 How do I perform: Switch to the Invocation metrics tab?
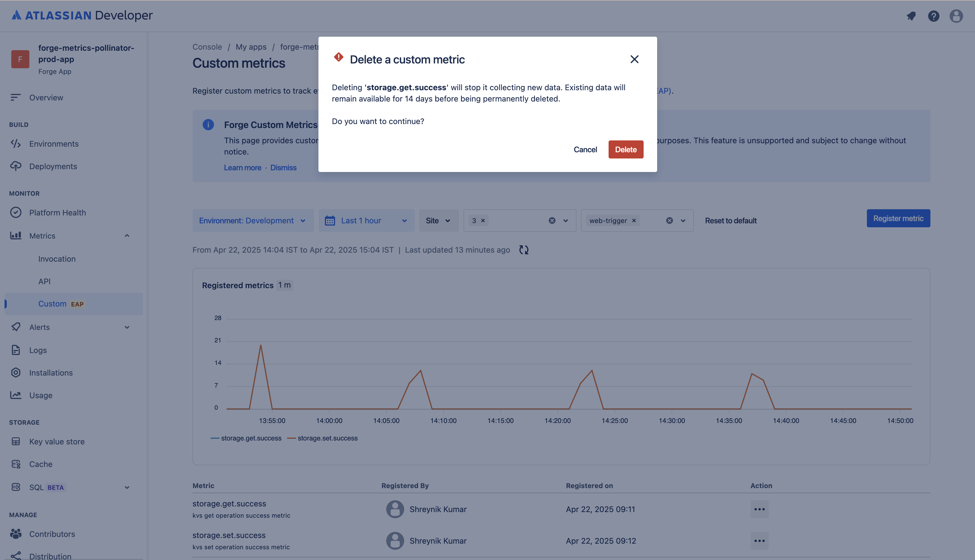coord(56,259)
